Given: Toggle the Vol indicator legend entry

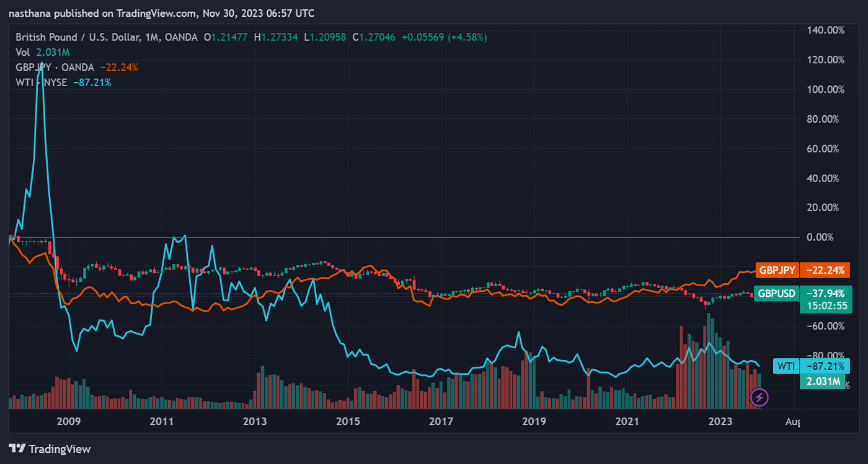Looking at the screenshot, I should 23,52.
